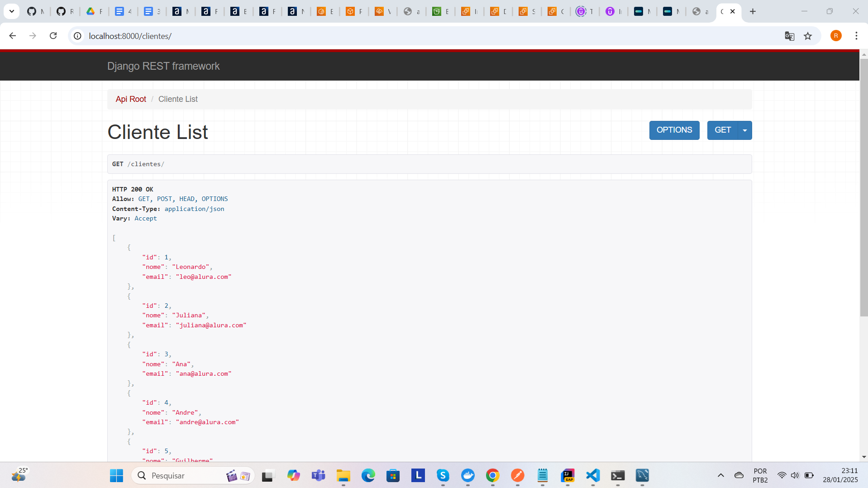Screen dimensions: 868x488
Task: Click the OPTIONS button
Action: tap(674, 130)
